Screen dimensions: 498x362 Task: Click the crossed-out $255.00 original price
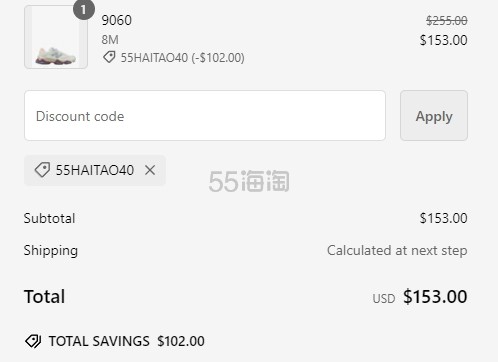point(447,21)
